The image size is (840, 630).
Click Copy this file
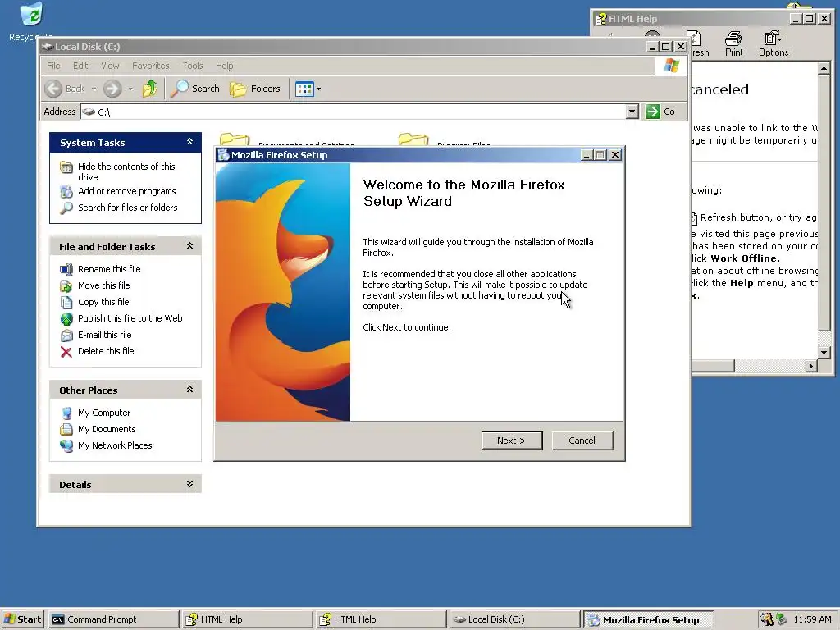pos(103,302)
